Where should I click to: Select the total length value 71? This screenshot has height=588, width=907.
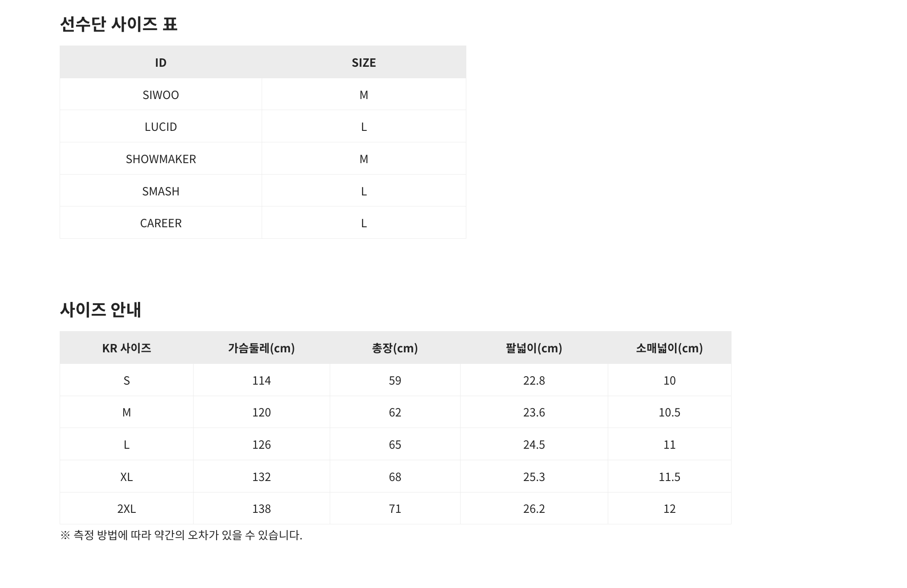tap(395, 508)
